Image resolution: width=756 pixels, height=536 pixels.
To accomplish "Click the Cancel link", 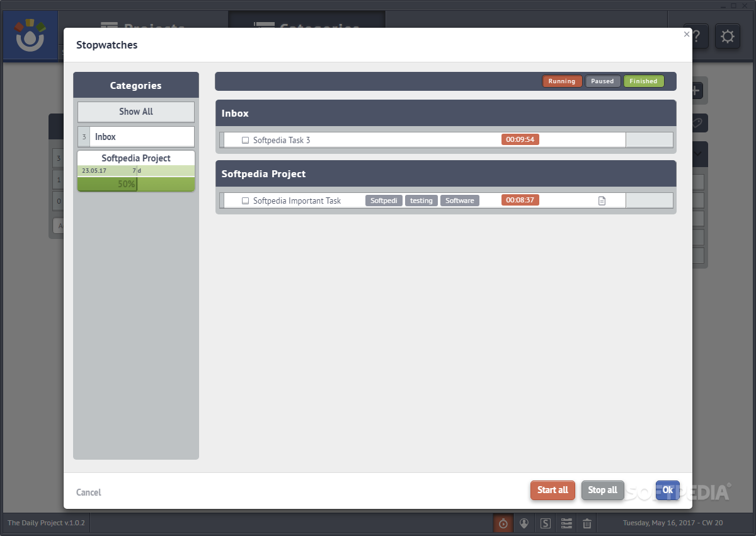I will (88, 492).
